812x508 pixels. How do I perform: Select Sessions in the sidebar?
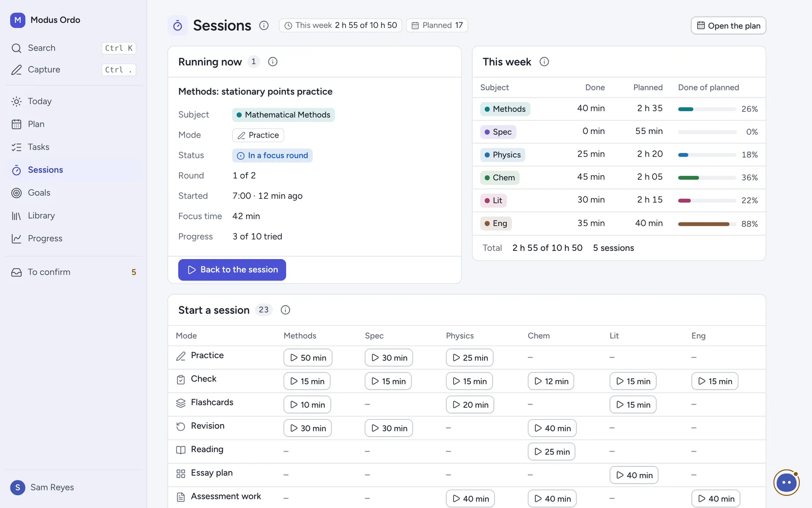click(74, 170)
